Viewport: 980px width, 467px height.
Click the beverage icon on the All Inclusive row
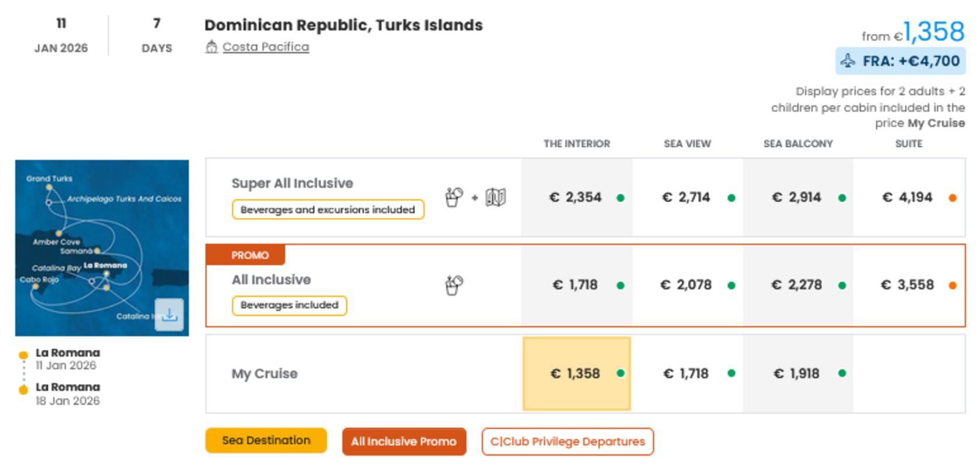pyautogui.click(x=454, y=285)
